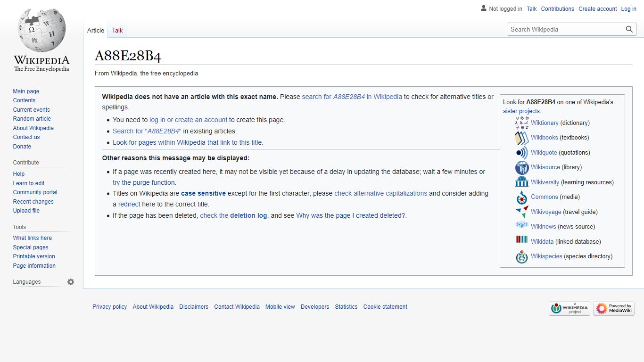Open Recent changes link
Image resolution: width=644 pixels, height=362 pixels.
33,202
